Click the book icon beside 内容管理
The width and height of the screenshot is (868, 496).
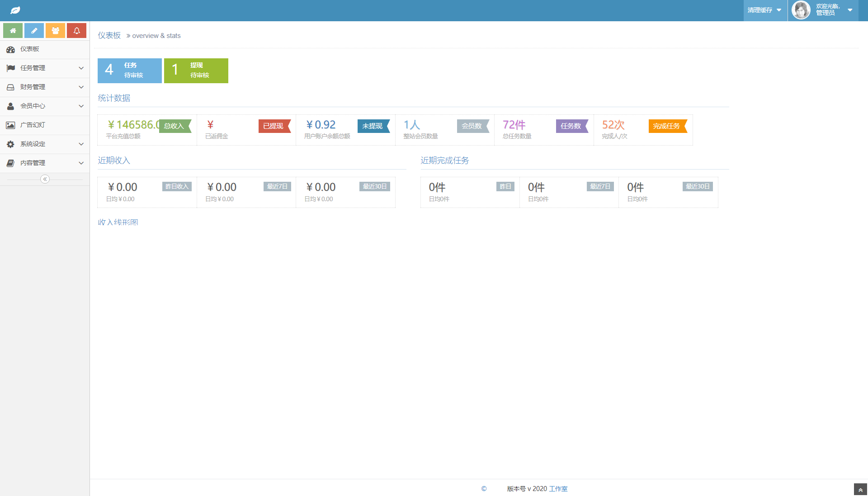click(x=10, y=163)
